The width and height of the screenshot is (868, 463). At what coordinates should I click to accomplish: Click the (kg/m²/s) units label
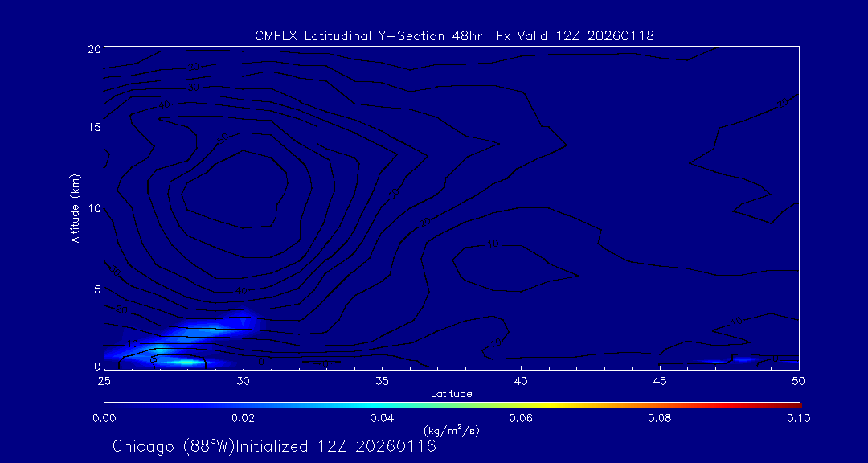451,431
